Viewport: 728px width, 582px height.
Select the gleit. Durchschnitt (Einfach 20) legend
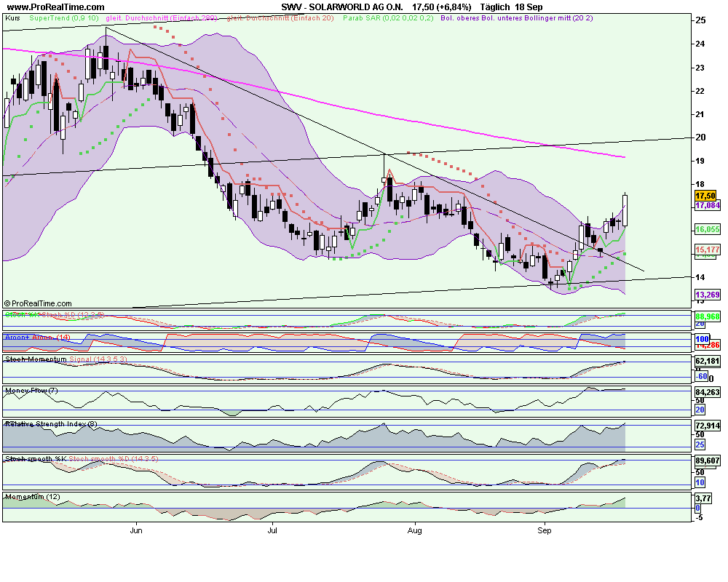coord(280,18)
